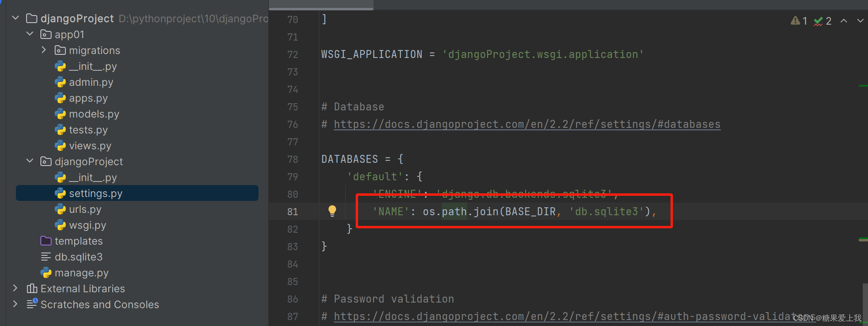Click the templates folder icon
The height and width of the screenshot is (326, 868).
coord(46,241)
